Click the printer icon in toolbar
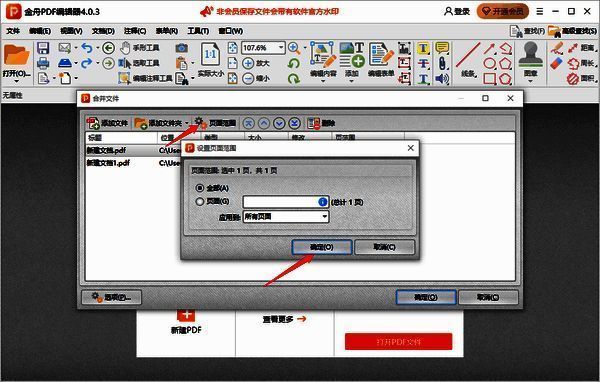This screenshot has width=600, height=382. click(43, 63)
